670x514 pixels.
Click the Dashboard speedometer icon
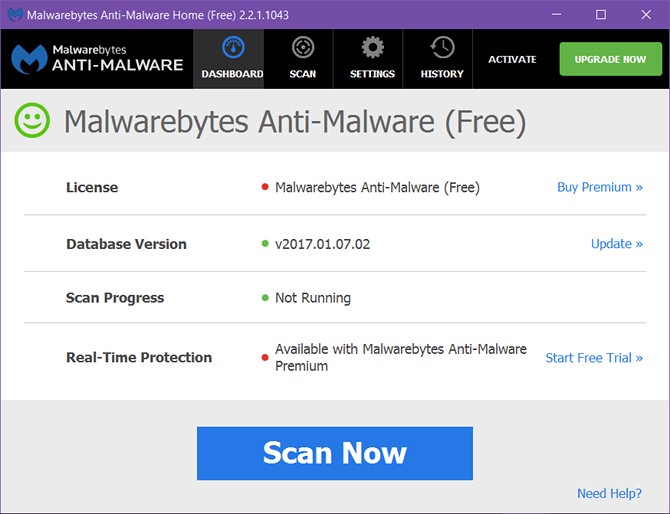pyautogui.click(x=232, y=49)
